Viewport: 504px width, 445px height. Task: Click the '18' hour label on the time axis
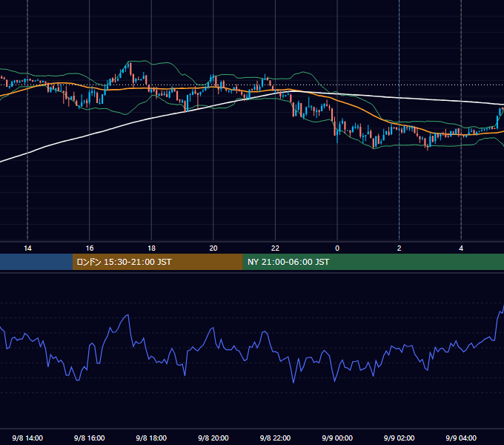151,248
